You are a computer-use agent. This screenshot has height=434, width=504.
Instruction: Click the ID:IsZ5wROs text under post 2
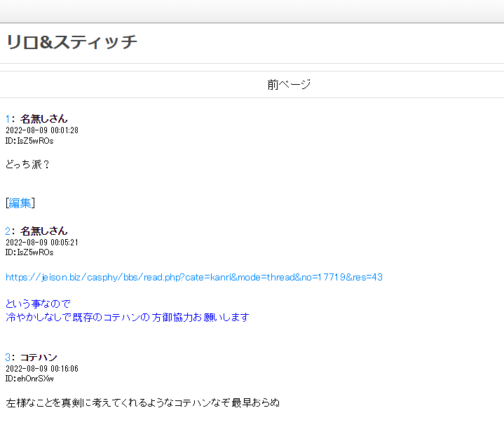(x=29, y=252)
